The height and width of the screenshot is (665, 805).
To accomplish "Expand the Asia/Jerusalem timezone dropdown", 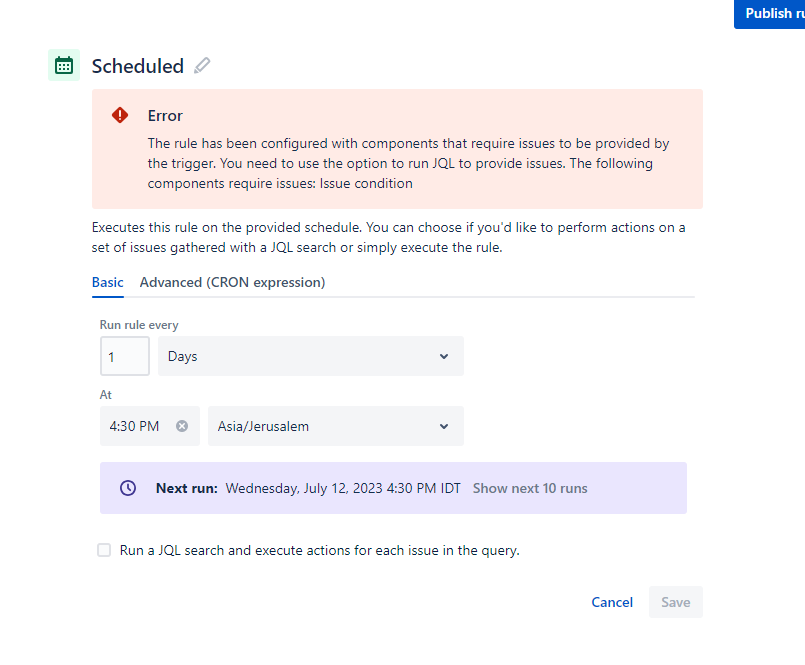I will tap(335, 425).
